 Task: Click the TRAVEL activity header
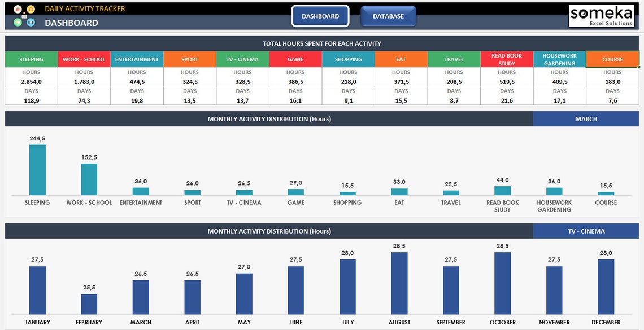pyautogui.click(x=454, y=59)
